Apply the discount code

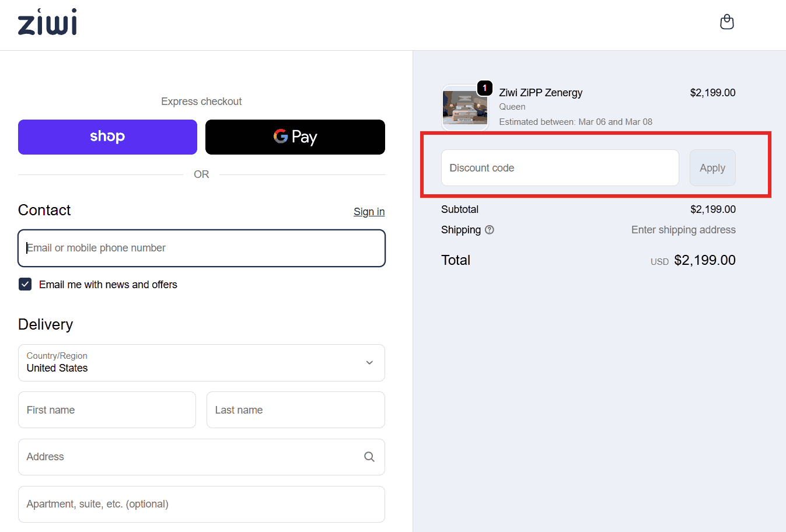(712, 168)
